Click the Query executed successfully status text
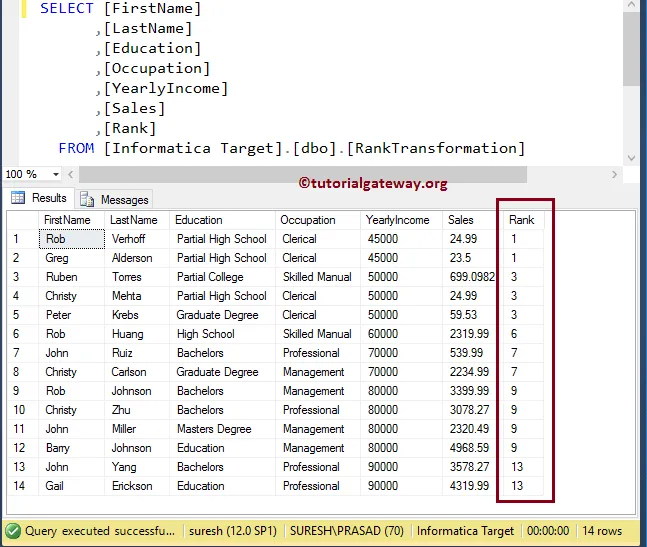This screenshot has width=647, height=547. 100,531
